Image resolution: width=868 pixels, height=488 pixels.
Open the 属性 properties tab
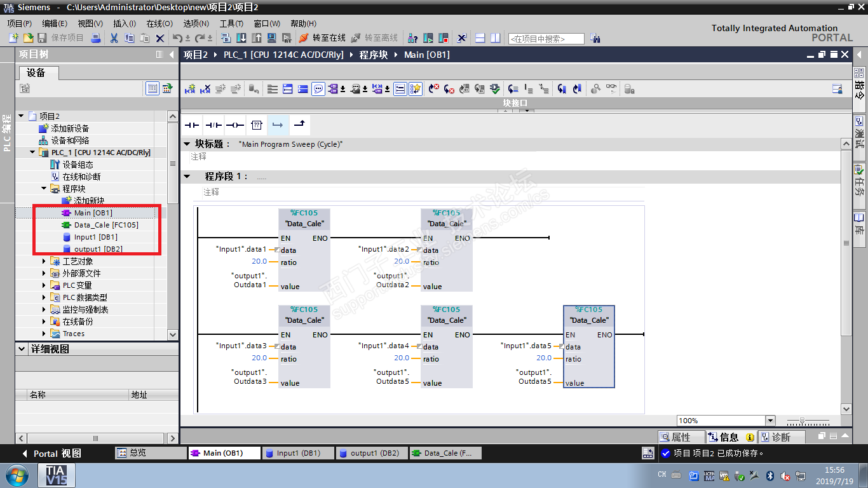(680, 437)
